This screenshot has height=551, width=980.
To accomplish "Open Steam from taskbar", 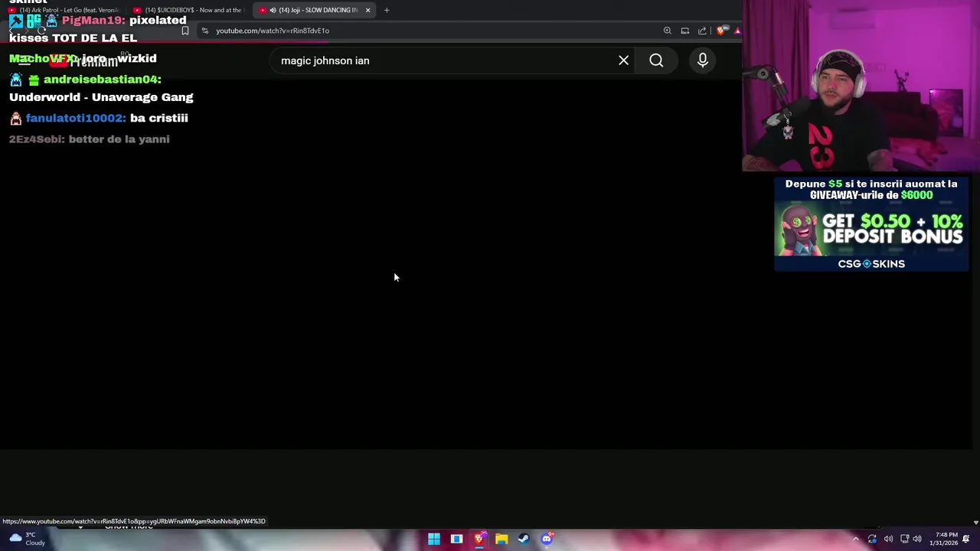I will (524, 539).
